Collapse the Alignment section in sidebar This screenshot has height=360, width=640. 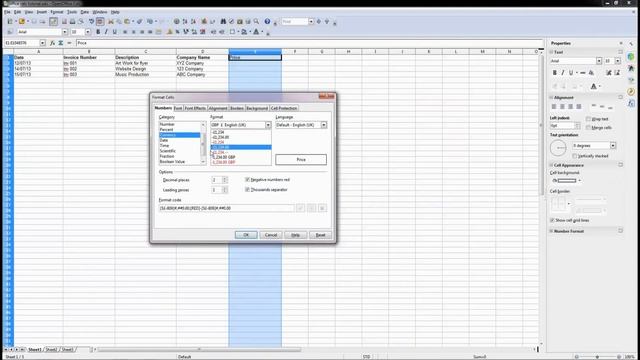pyautogui.click(x=551, y=98)
